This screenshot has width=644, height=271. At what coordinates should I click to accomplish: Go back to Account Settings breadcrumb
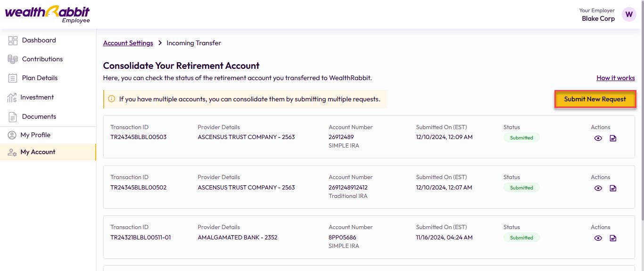pyautogui.click(x=128, y=43)
